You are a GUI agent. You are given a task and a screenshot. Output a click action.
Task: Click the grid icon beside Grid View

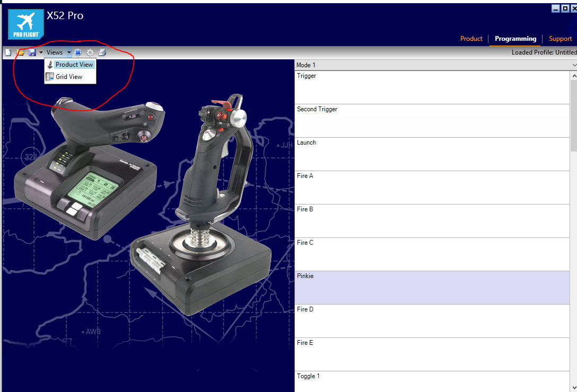pyautogui.click(x=50, y=76)
